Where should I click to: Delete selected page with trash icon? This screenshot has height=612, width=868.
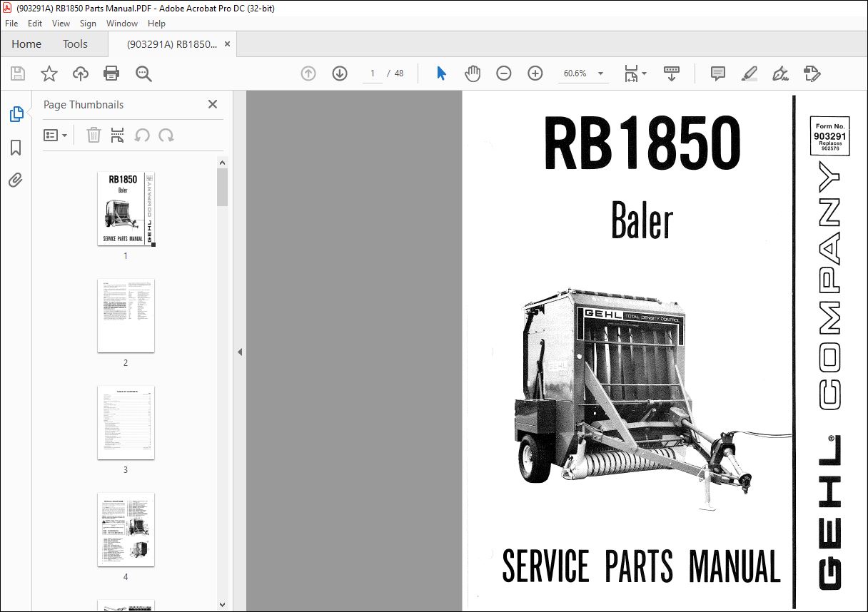[x=94, y=136]
